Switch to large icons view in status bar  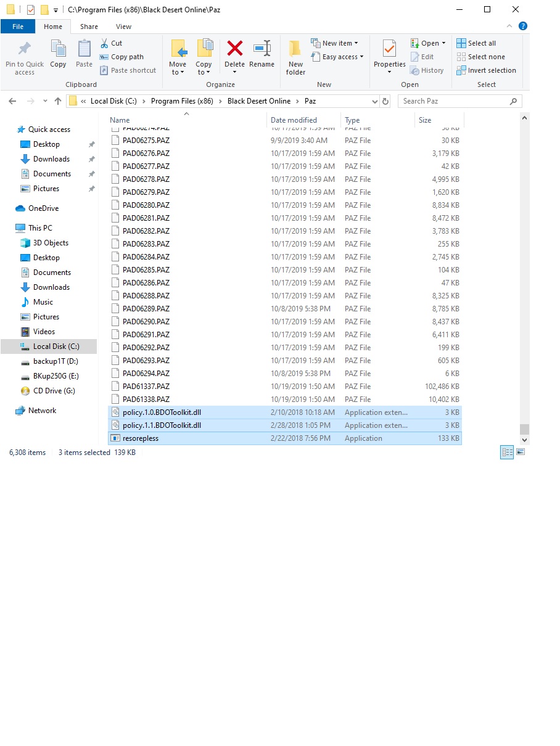coord(521,453)
